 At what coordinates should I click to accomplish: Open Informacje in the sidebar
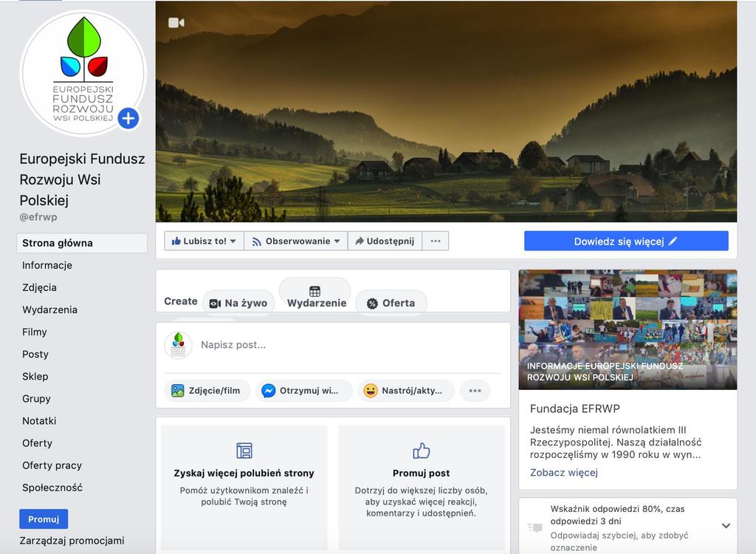click(47, 265)
